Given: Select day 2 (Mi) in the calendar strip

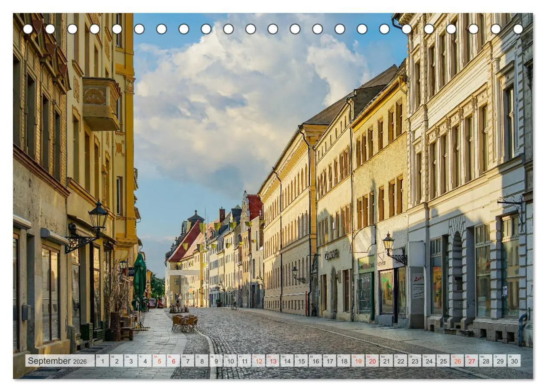Looking at the screenshot, I should 117,361.
